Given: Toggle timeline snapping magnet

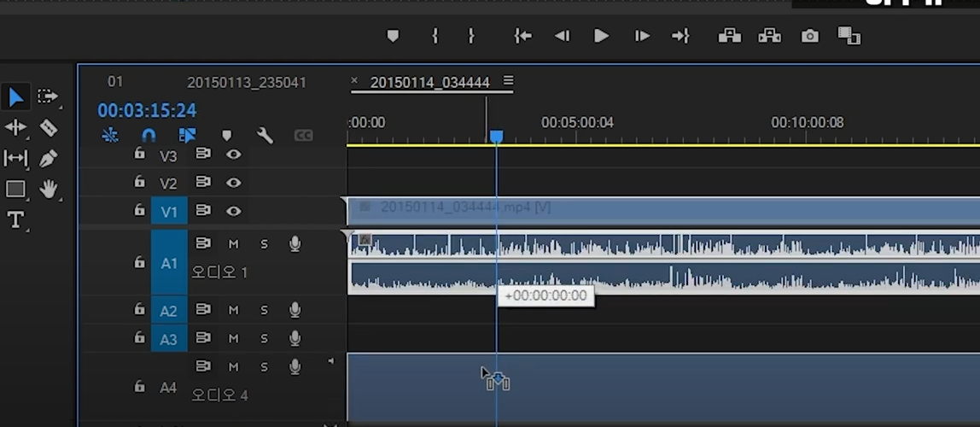Looking at the screenshot, I should pyautogui.click(x=149, y=135).
